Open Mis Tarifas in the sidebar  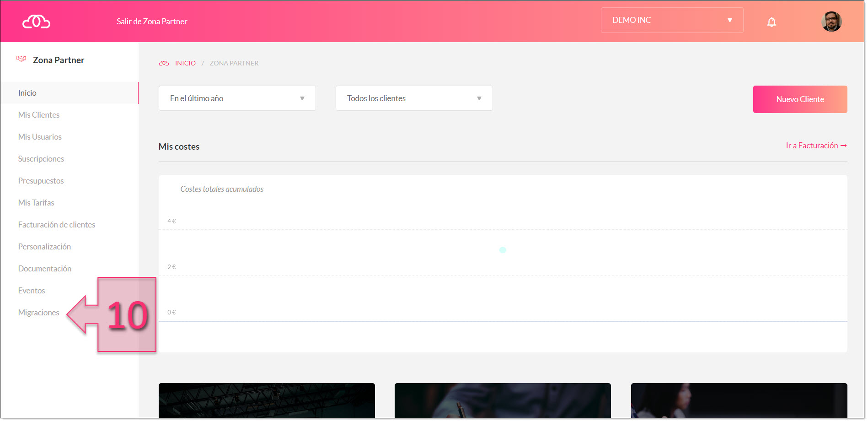tap(36, 203)
